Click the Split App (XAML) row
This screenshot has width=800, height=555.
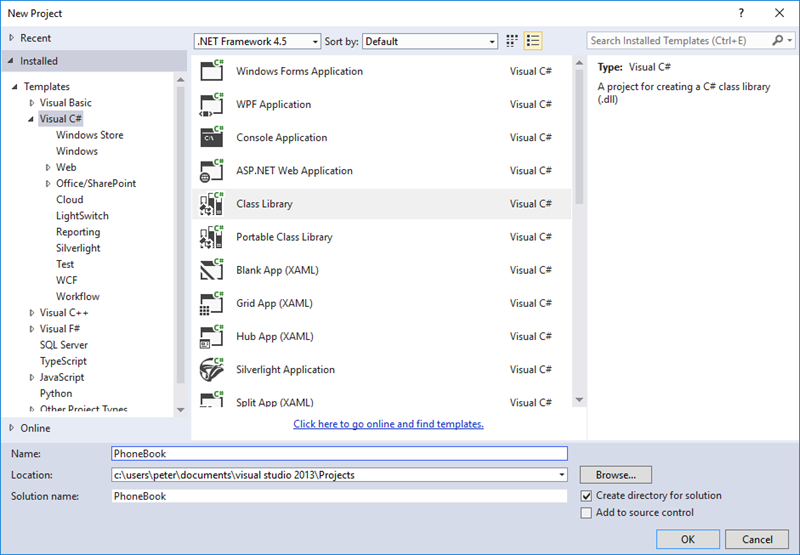tap(382, 399)
